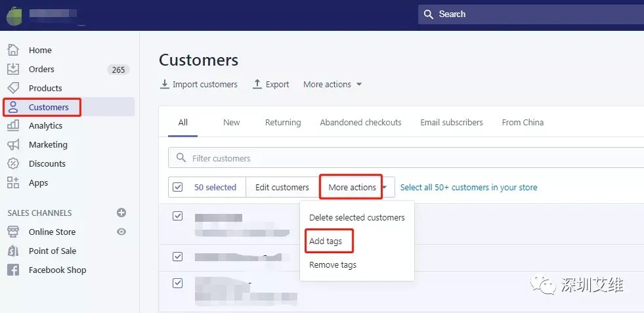This screenshot has width=644, height=313.
Task: Click the search magnifier icon in top bar
Action: 429,14
